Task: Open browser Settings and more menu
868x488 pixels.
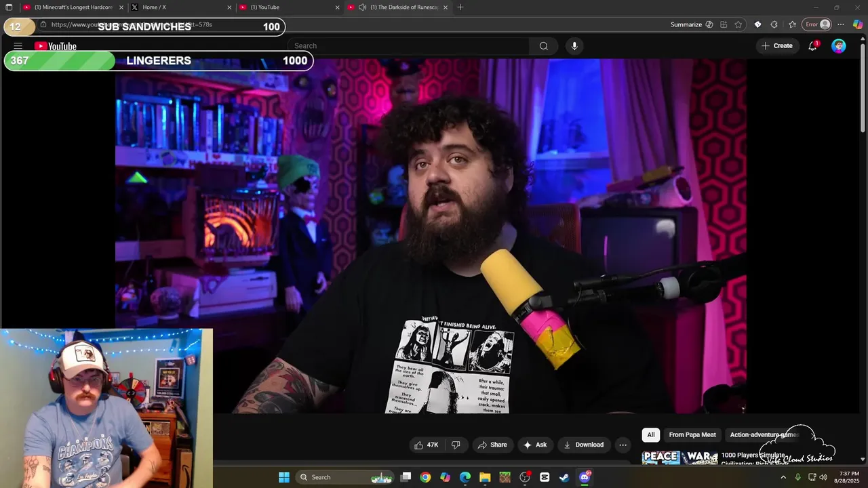Action: [841, 24]
